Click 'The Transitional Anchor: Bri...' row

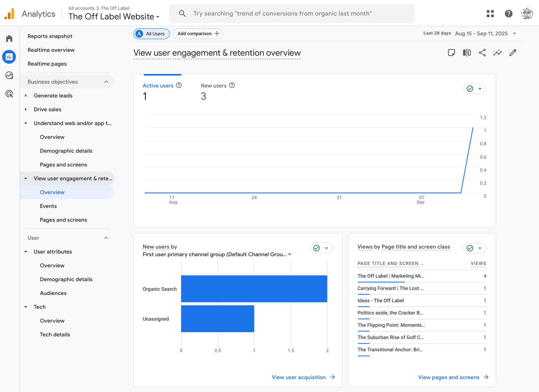click(x=422, y=349)
